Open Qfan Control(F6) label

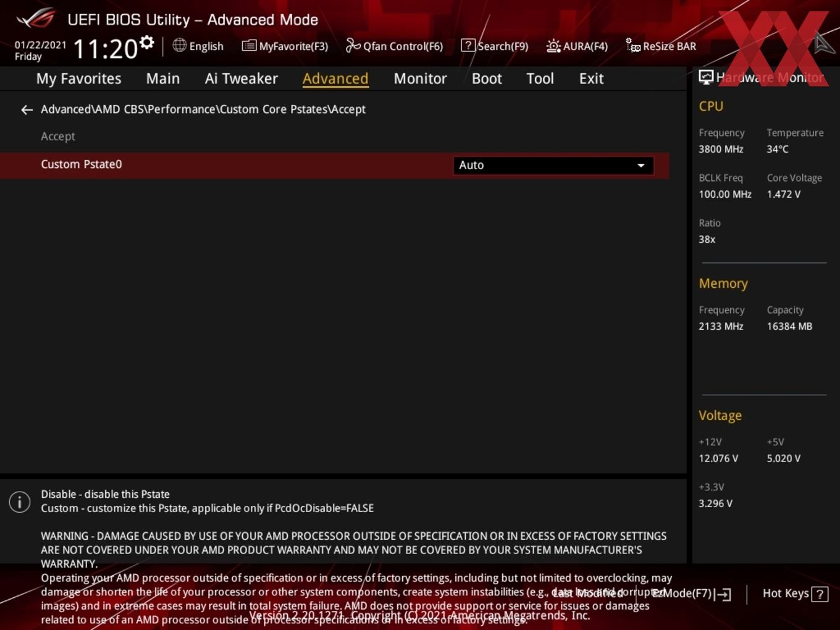pos(403,46)
